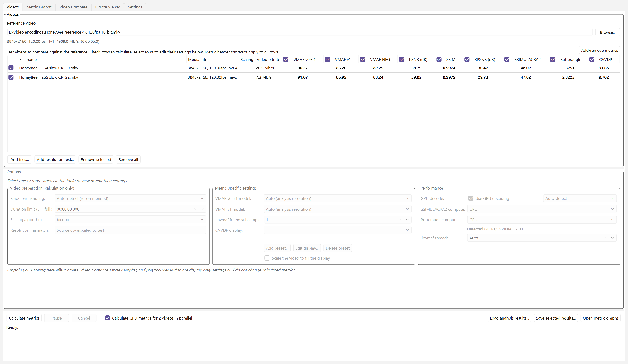Open the VMAF v0.6.1 model dropdown
This screenshot has height=364, width=628.
point(338,198)
